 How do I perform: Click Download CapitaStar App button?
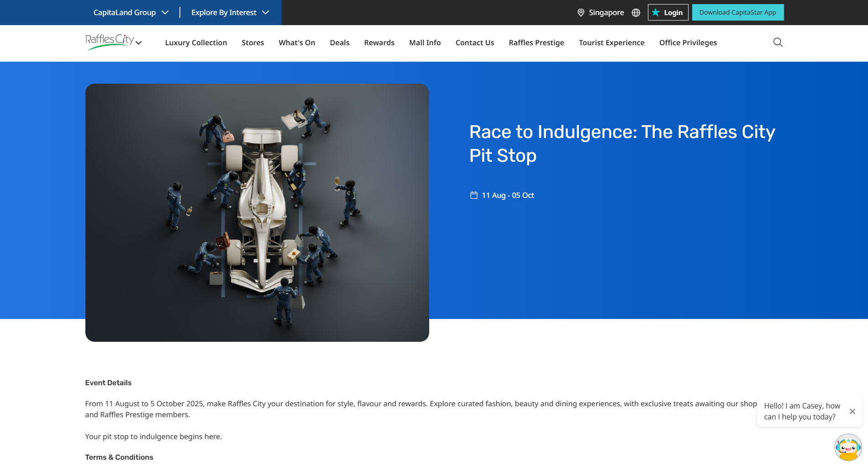coord(737,12)
